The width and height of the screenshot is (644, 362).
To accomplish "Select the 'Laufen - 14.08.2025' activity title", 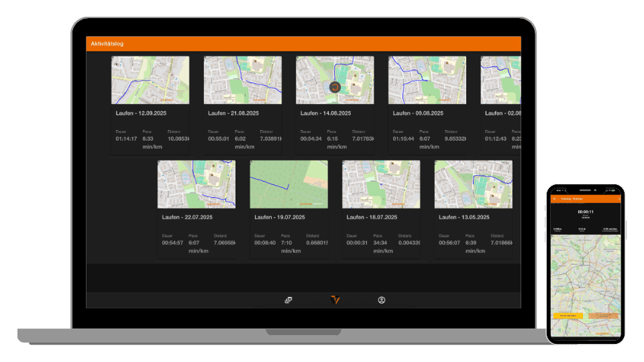I will 326,113.
